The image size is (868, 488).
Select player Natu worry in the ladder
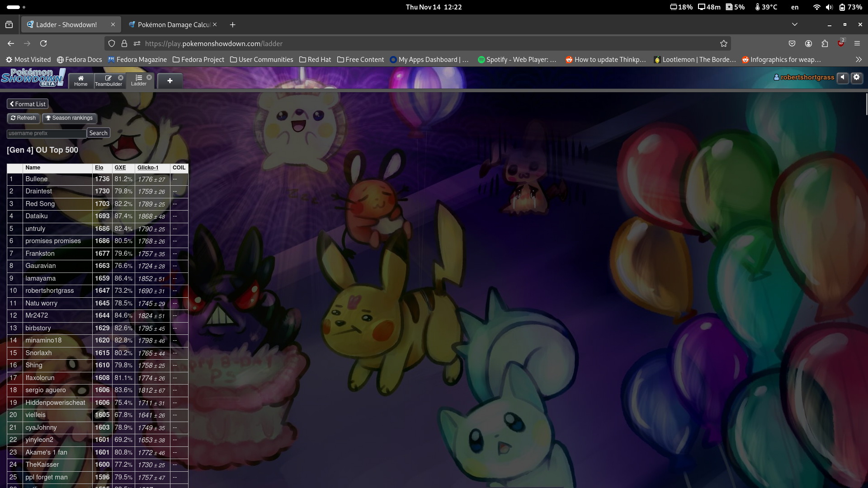click(x=41, y=303)
